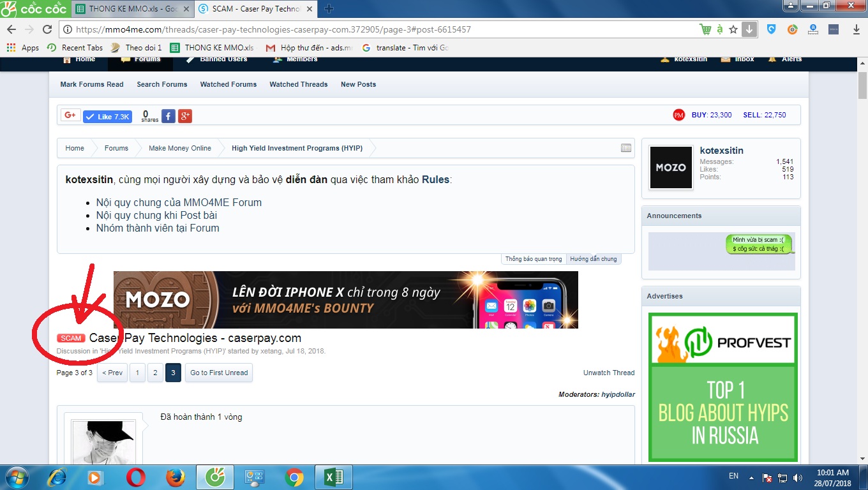This screenshot has height=490, width=868.
Task: Click Mark Forums Read
Action: coord(92,84)
